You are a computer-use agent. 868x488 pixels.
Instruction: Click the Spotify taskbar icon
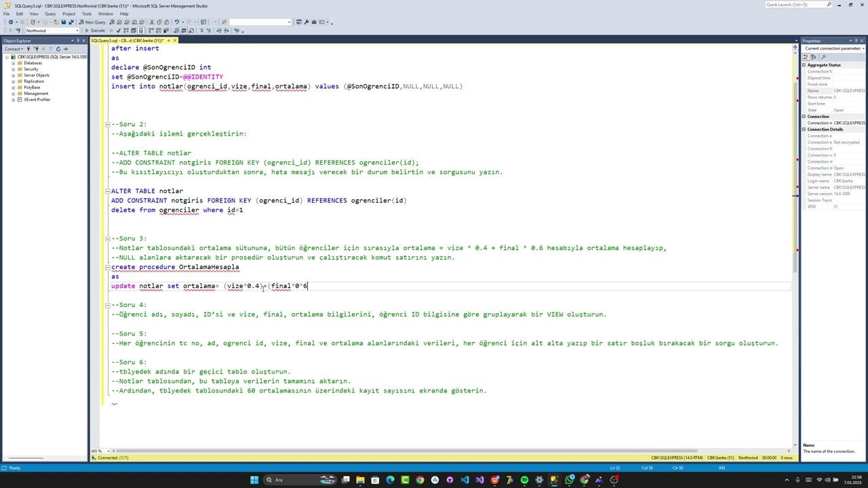[524, 480]
